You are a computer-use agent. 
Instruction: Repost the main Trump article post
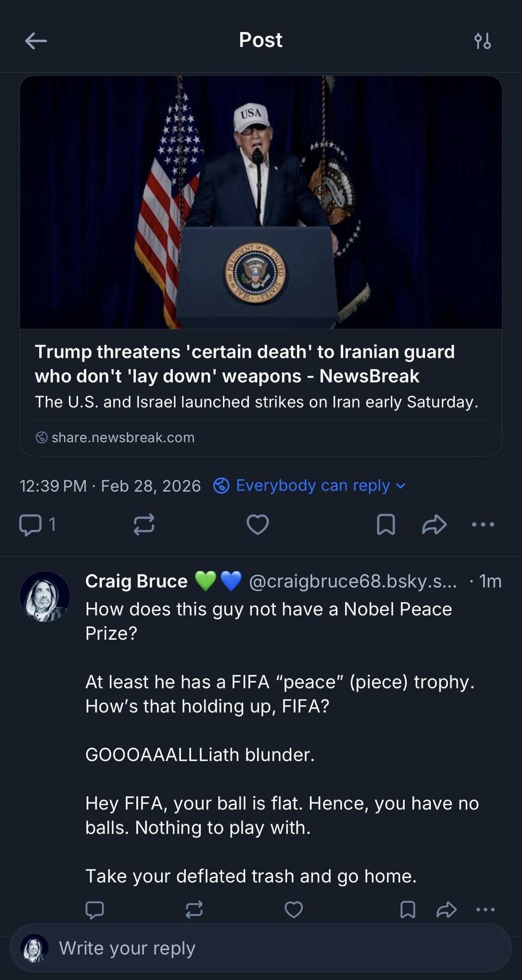(x=144, y=525)
